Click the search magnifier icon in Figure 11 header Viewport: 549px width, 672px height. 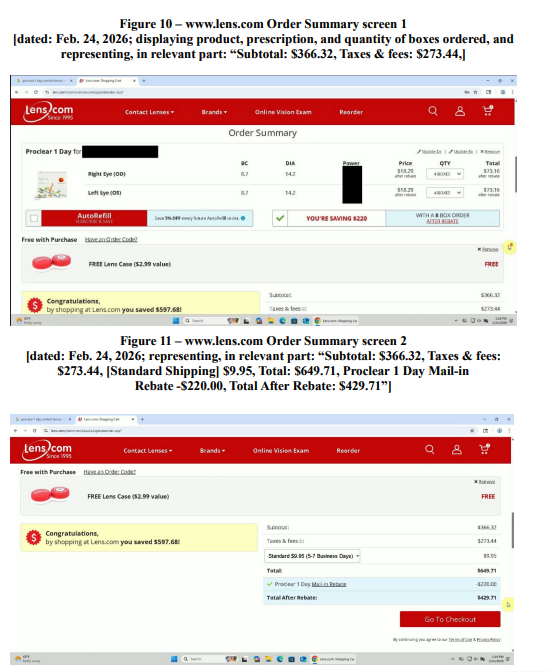(x=429, y=449)
